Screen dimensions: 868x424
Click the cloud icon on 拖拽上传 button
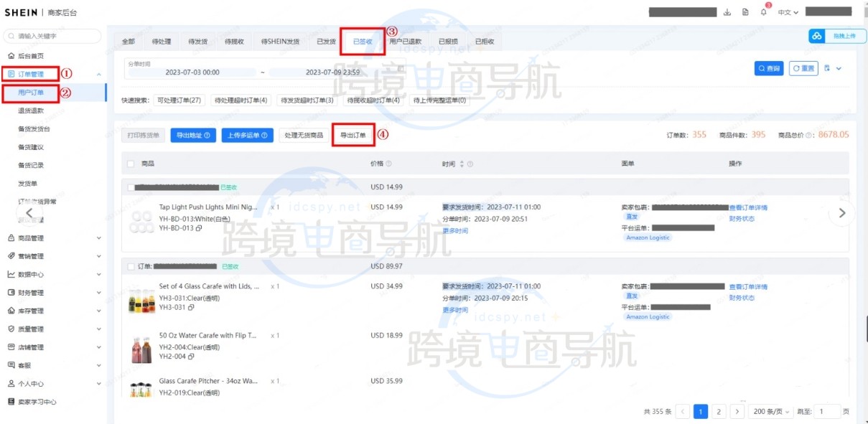[817, 36]
